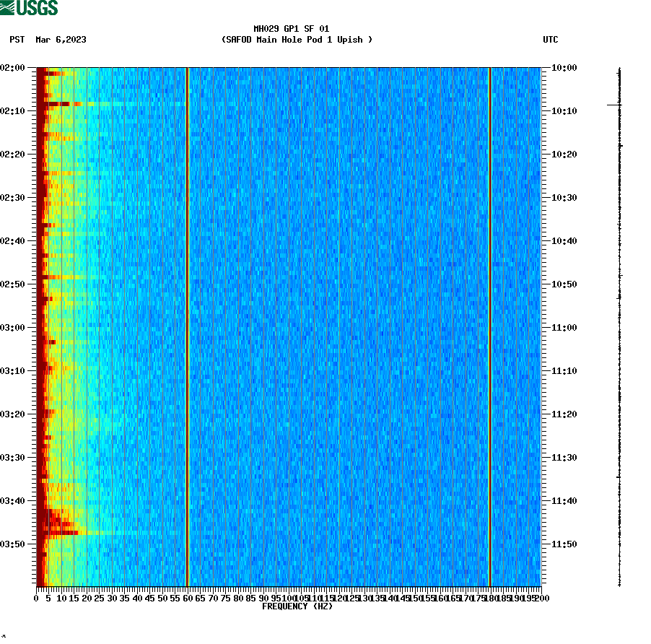This screenshot has width=651, height=644.
Task: Expand the Mar 6,2023 date selector
Action: (60, 40)
